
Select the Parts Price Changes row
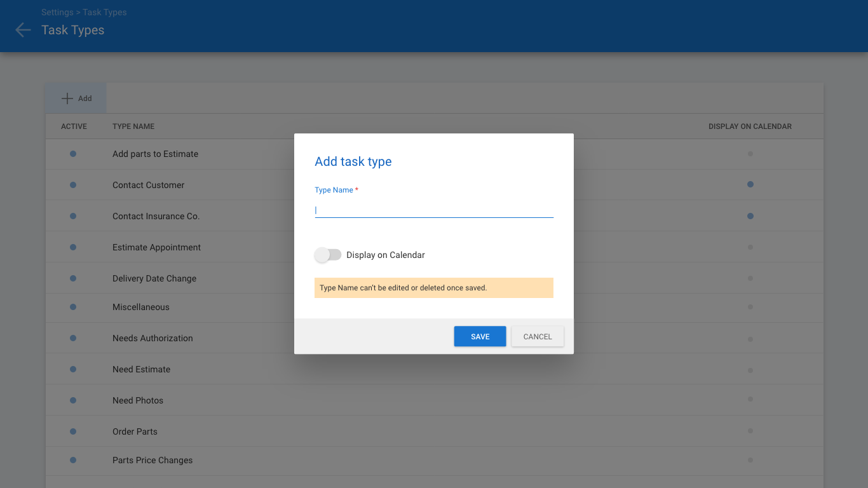click(x=153, y=460)
